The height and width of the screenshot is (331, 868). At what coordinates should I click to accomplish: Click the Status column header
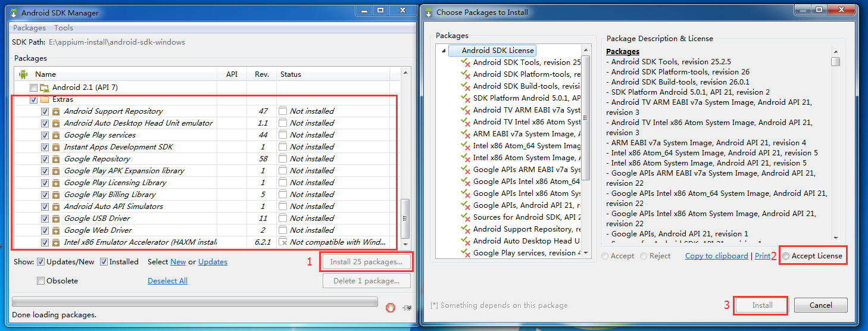(333, 74)
